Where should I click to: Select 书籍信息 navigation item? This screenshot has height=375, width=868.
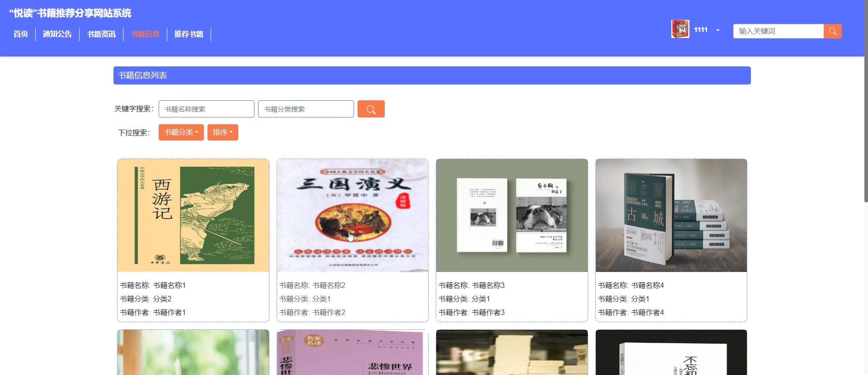click(x=145, y=34)
